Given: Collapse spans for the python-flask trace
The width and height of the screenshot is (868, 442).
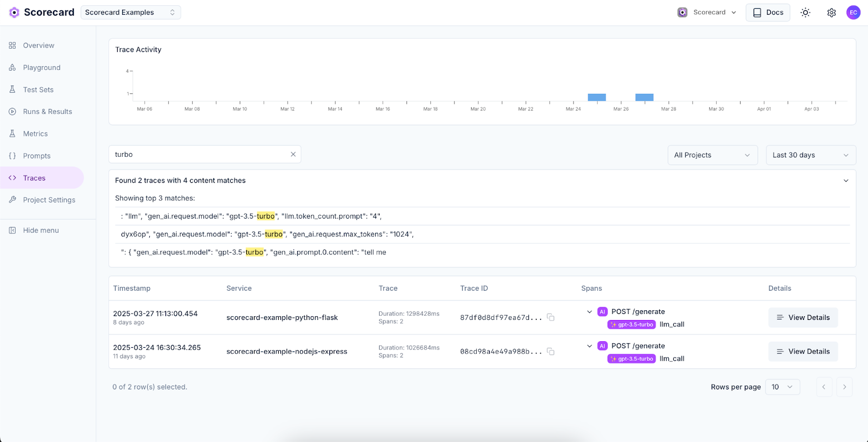Looking at the screenshot, I should pos(590,312).
